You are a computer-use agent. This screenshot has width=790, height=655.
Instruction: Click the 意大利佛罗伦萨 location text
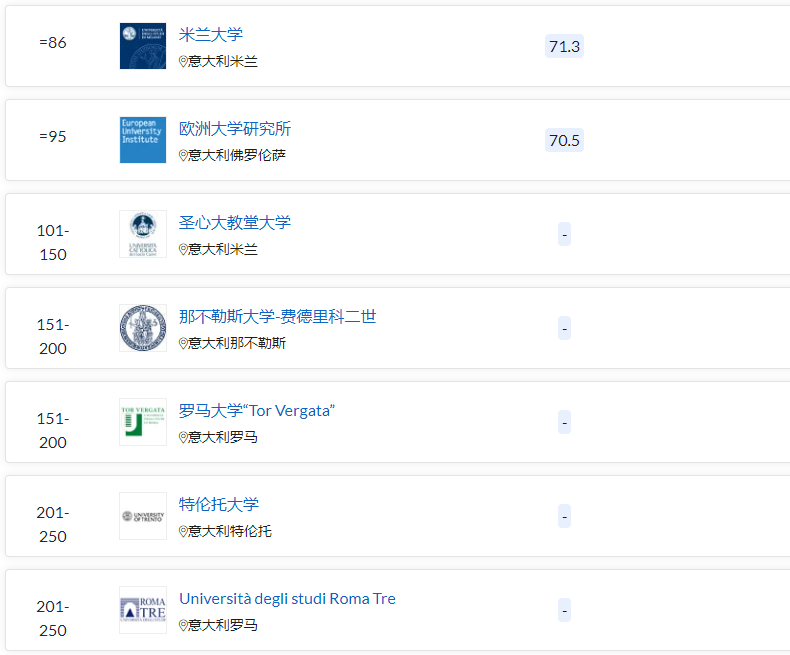[237, 155]
